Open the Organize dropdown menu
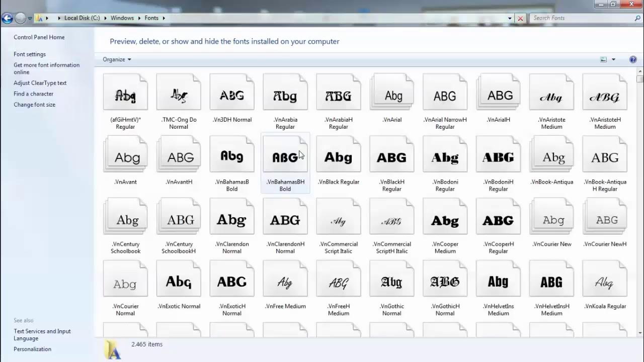The image size is (644, 362). tap(117, 59)
